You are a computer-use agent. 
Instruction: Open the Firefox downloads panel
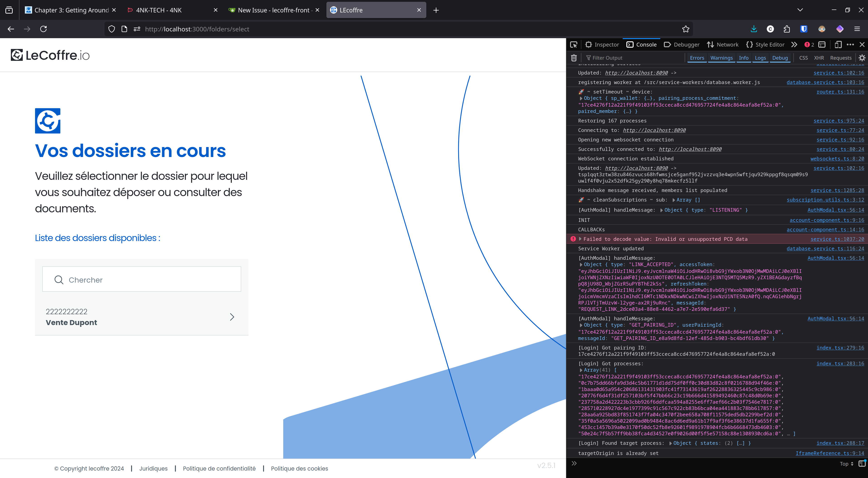(754, 29)
